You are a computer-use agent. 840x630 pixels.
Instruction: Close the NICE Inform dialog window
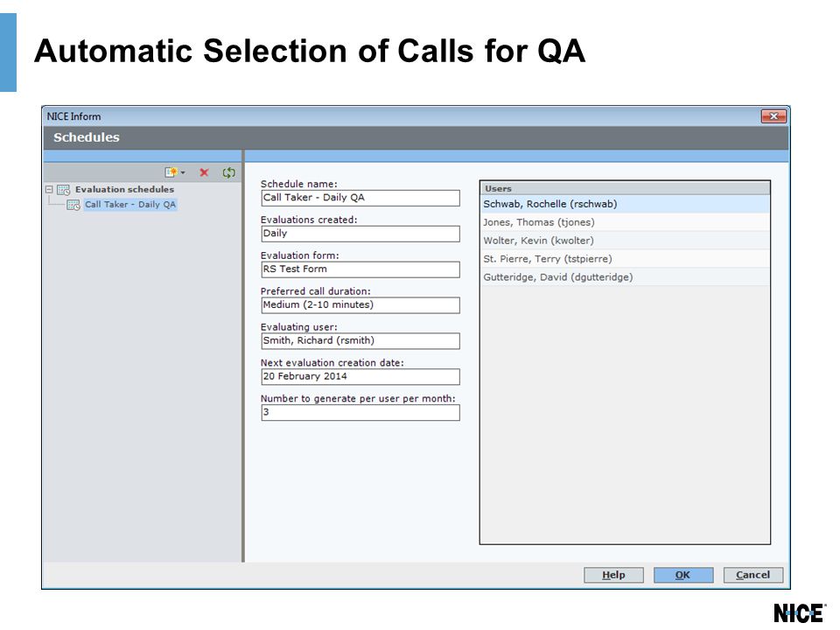click(773, 115)
